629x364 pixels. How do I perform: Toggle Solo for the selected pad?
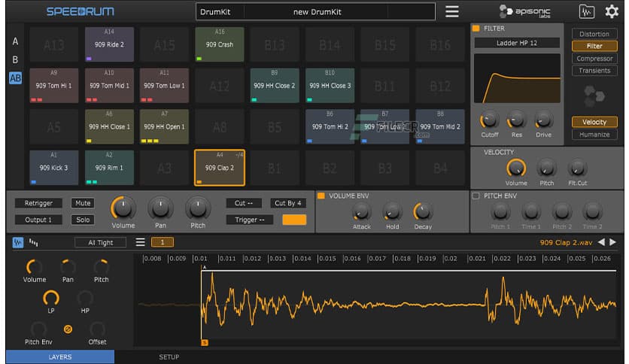coord(83,220)
